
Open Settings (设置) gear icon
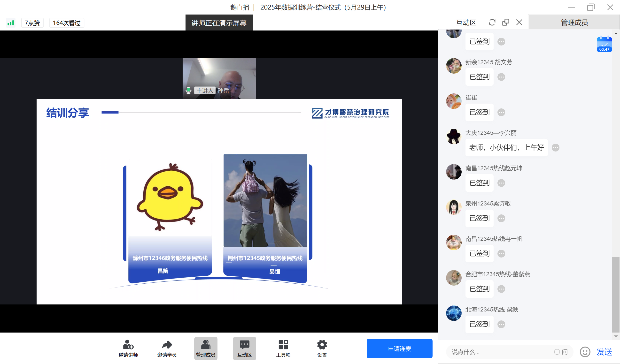tap(322, 345)
